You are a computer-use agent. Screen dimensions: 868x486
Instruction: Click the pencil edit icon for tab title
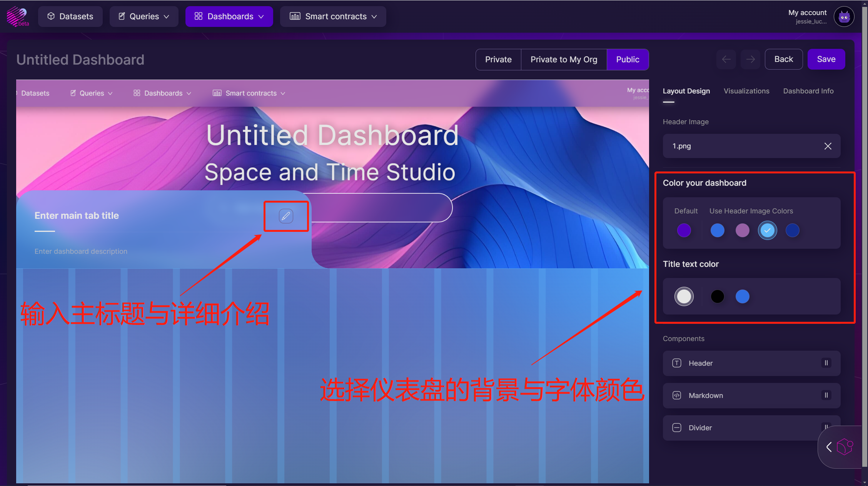(285, 216)
